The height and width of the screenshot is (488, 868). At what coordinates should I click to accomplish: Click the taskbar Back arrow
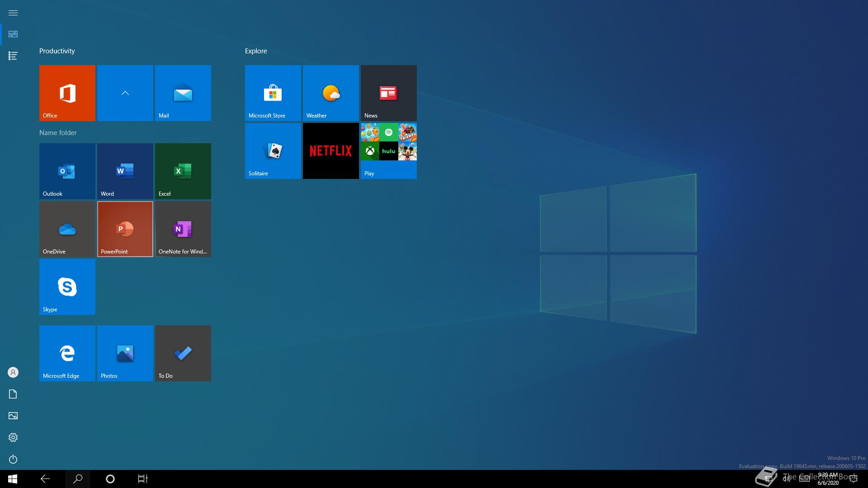tap(45, 479)
